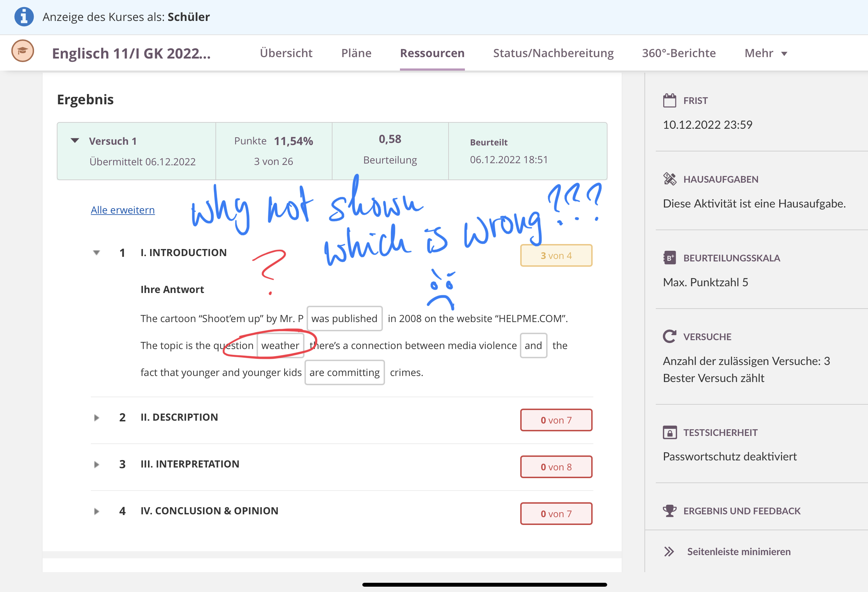Click the Ergebnis und Feedback trophy icon

click(x=669, y=511)
